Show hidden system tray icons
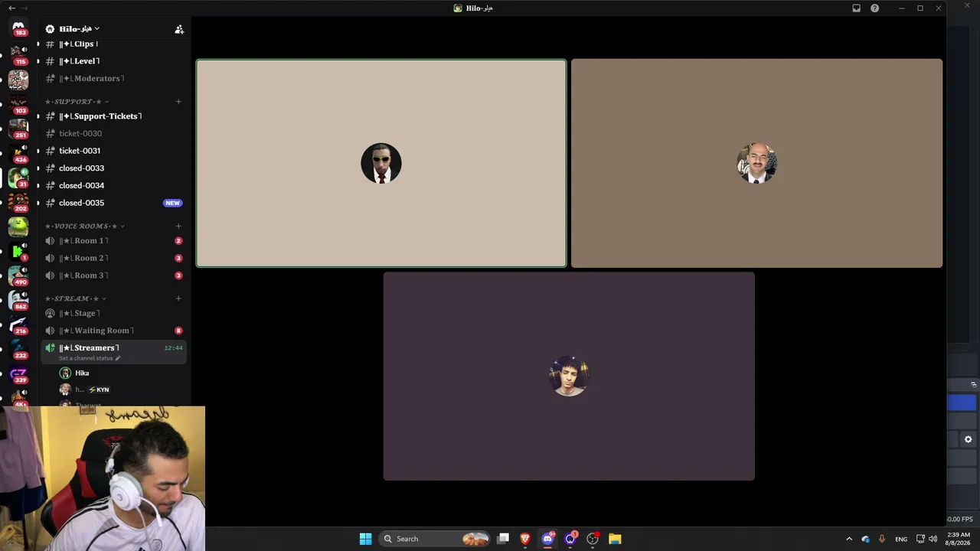The width and height of the screenshot is (980, 551). point(848,539)
